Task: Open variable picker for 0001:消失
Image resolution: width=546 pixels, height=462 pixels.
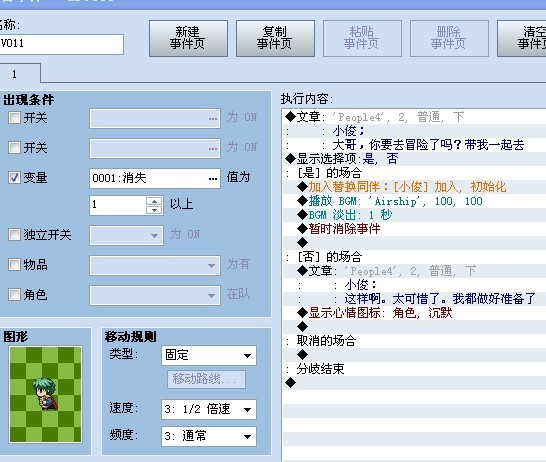Action: 155,178
